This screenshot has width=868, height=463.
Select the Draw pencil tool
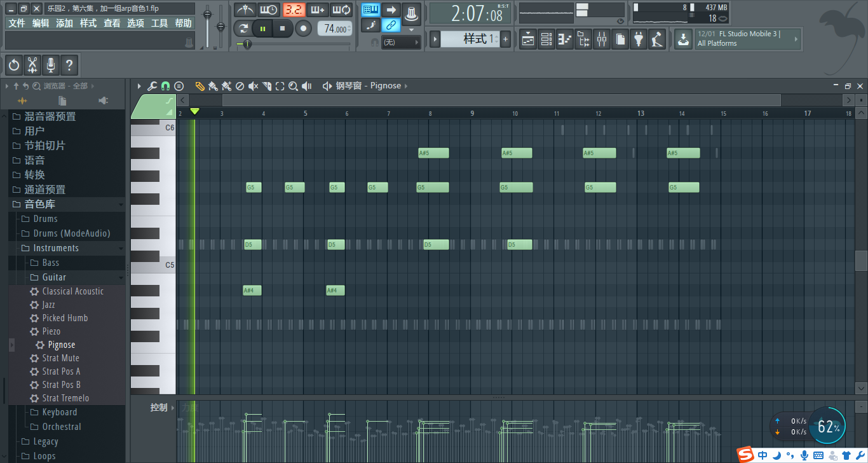tap(200, 86)
